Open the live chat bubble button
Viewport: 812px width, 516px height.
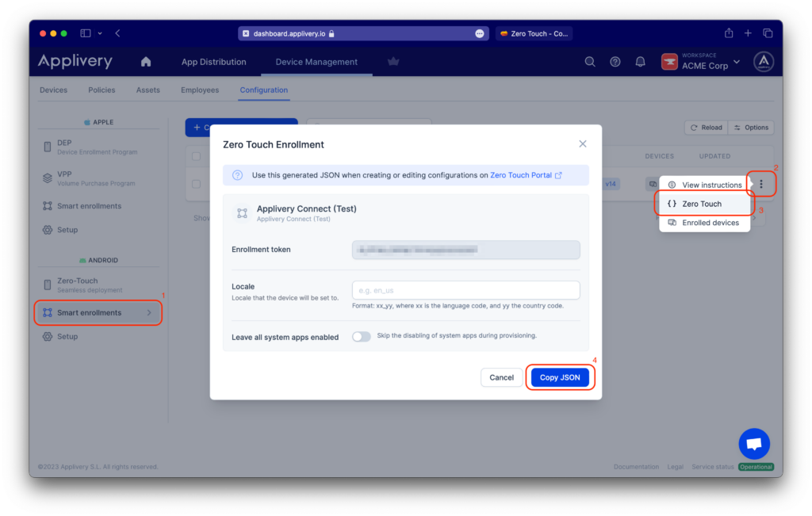(754, 444)
